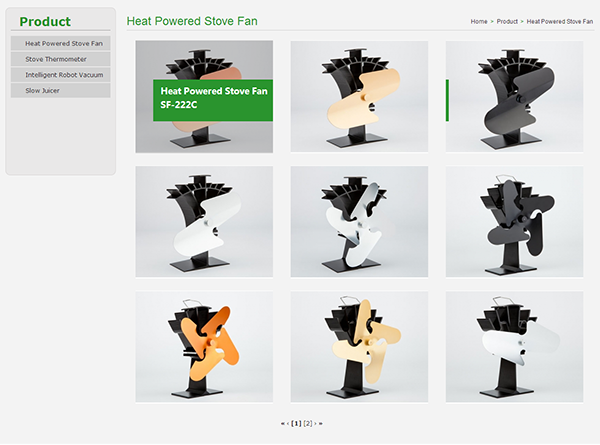Open the green SF-222C stove fan label
The height and width of the screenshot is (445, 600).
tap(213, 100)
